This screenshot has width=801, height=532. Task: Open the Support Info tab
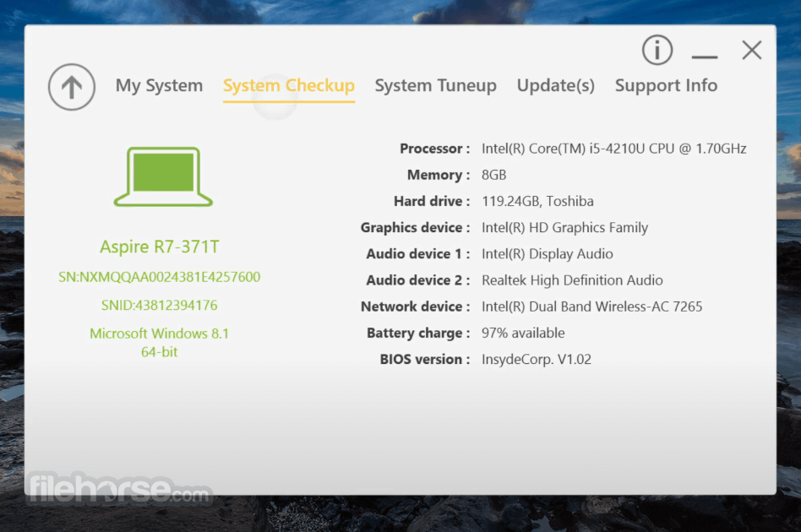point(666,86)
